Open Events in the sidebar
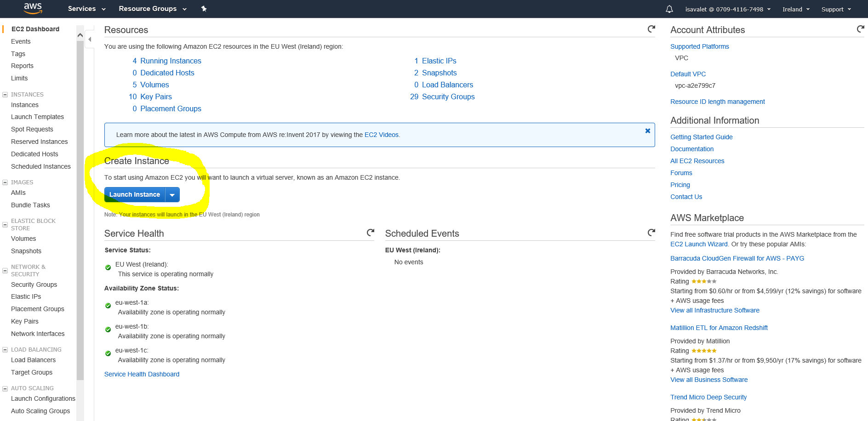 [21, 41]
